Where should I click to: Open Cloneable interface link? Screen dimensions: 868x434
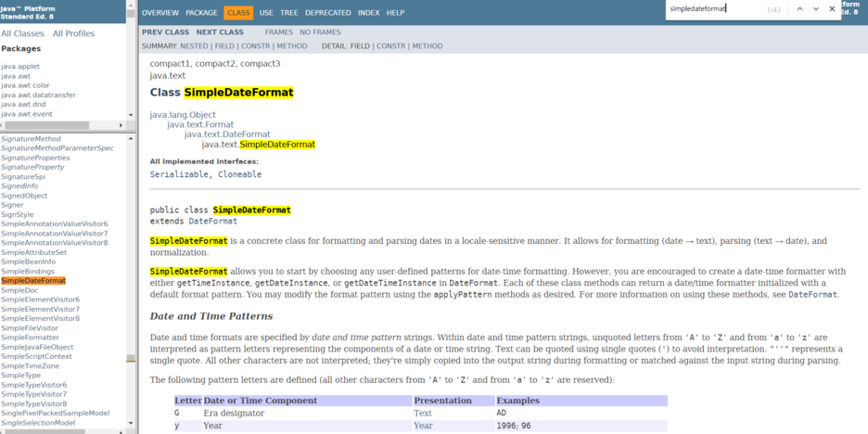tap(239, 173)
